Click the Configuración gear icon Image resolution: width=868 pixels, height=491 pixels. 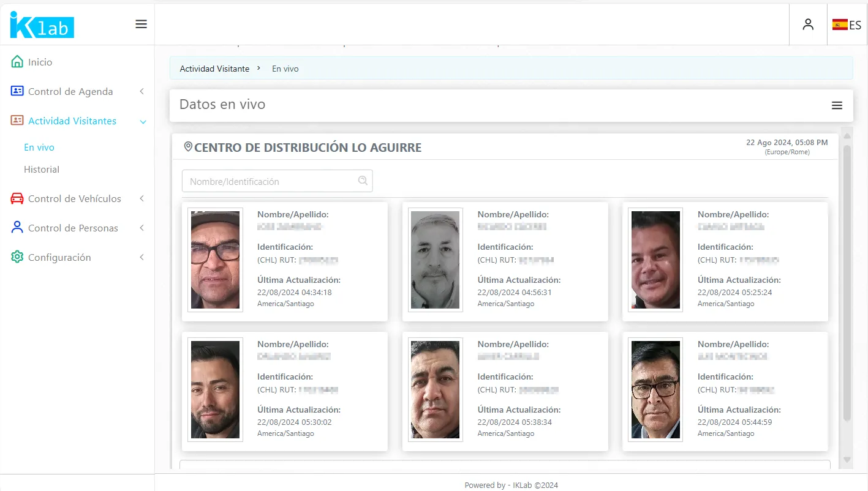pos(17,257)
